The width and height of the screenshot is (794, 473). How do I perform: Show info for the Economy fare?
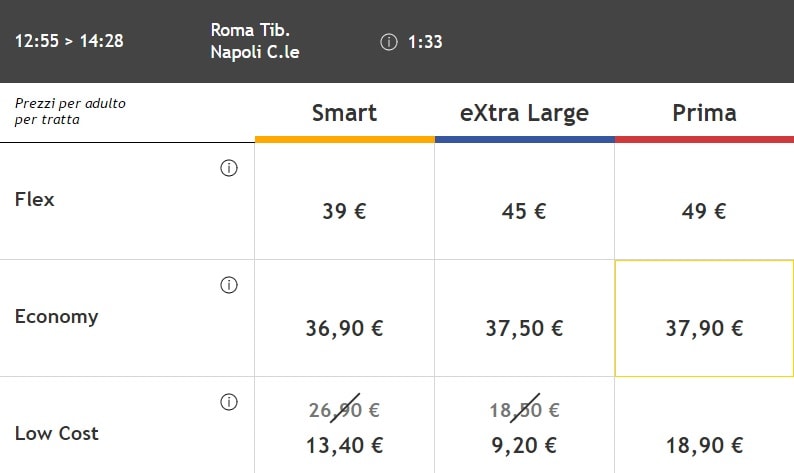[228, 285]
